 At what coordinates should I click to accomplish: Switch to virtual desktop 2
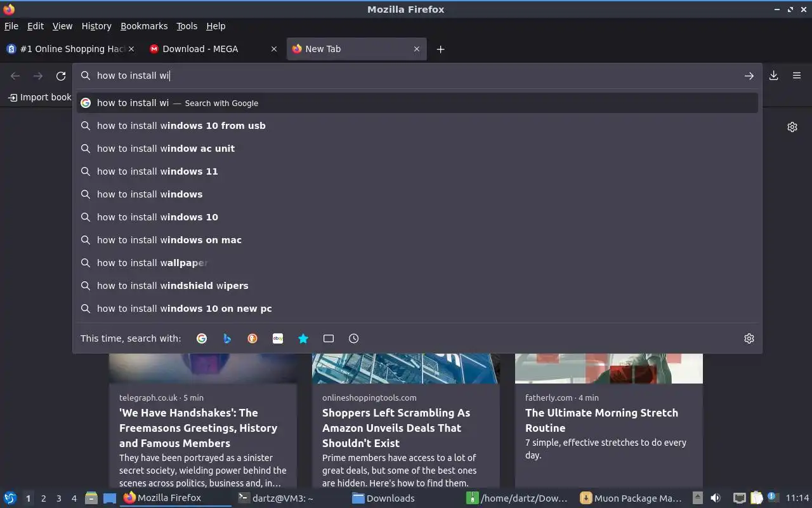43,498
